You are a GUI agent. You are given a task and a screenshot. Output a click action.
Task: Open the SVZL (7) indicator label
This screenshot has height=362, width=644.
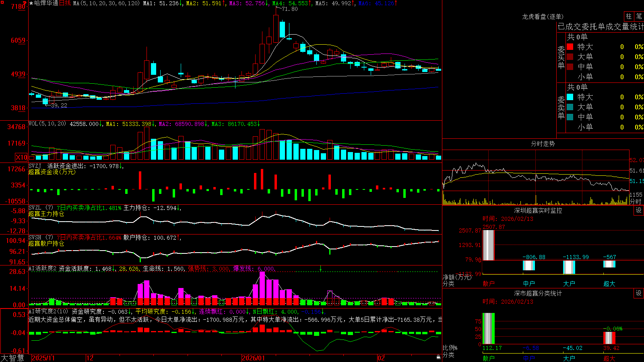(41, 208)
